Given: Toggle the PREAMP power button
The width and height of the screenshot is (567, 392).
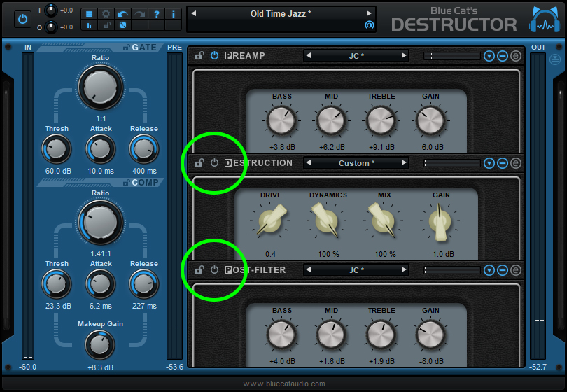Looking at the screenshot, I should pyautogui.click(x=214, y=56).
